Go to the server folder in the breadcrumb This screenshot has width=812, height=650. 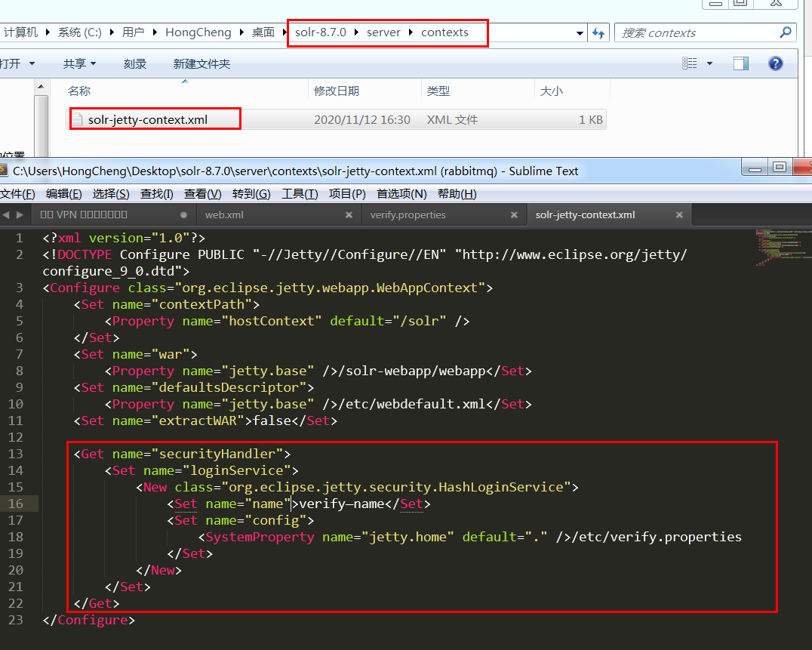(383, 32)
